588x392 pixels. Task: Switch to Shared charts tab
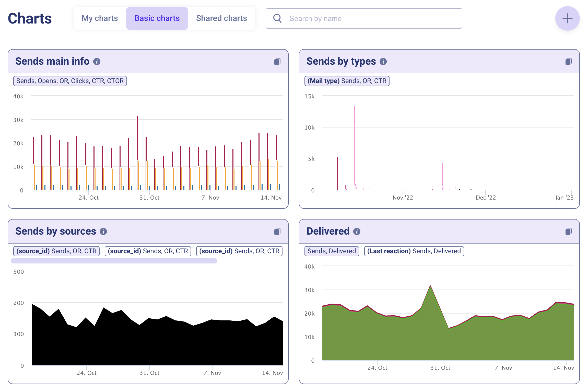coord(221,18)
